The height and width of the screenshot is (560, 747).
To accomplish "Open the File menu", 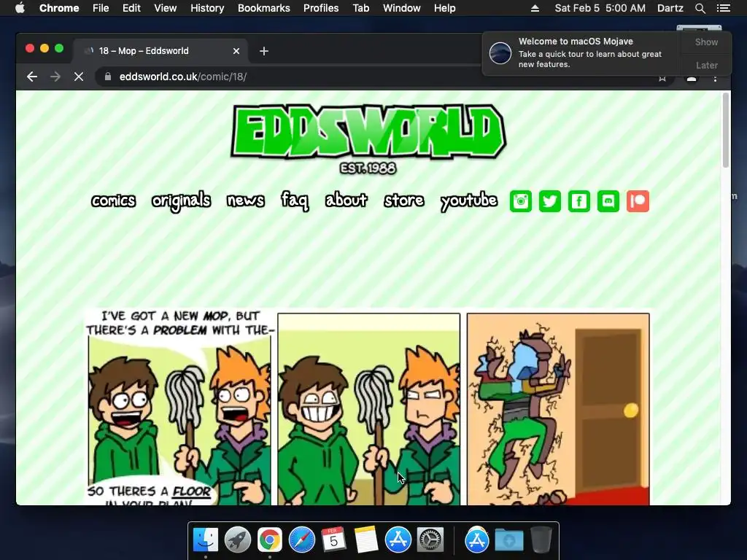I will pos(101,8).
